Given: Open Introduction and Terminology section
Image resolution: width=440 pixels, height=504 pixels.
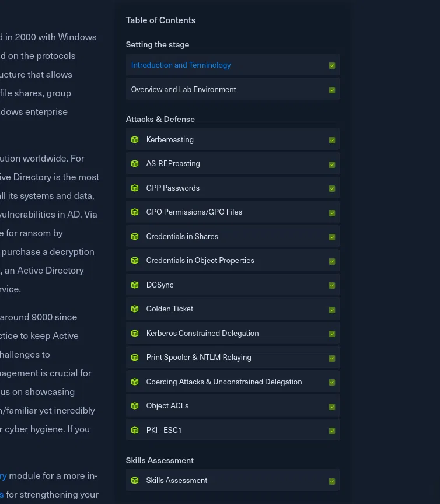Looking at the screenshot, I should click(x=181, y=65).
